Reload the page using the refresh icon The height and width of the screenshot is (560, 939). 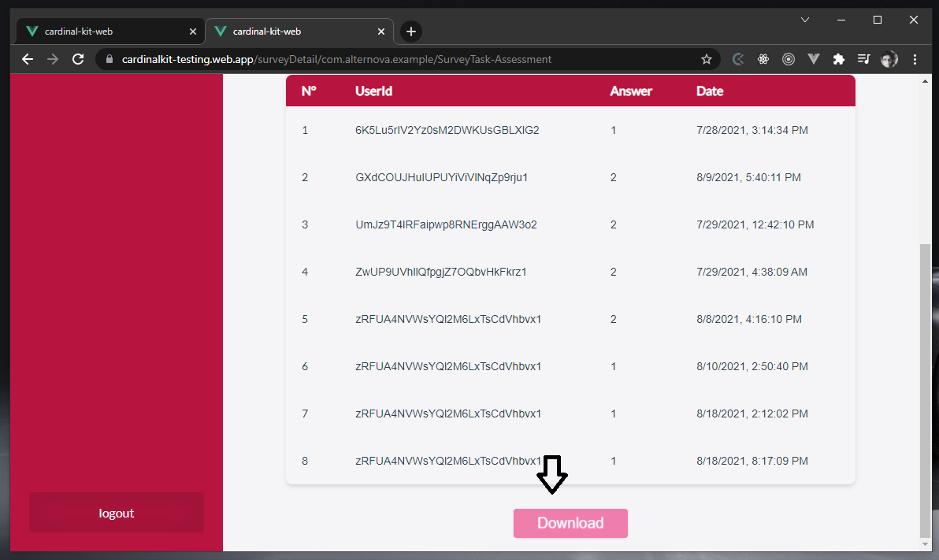(78, 59)
